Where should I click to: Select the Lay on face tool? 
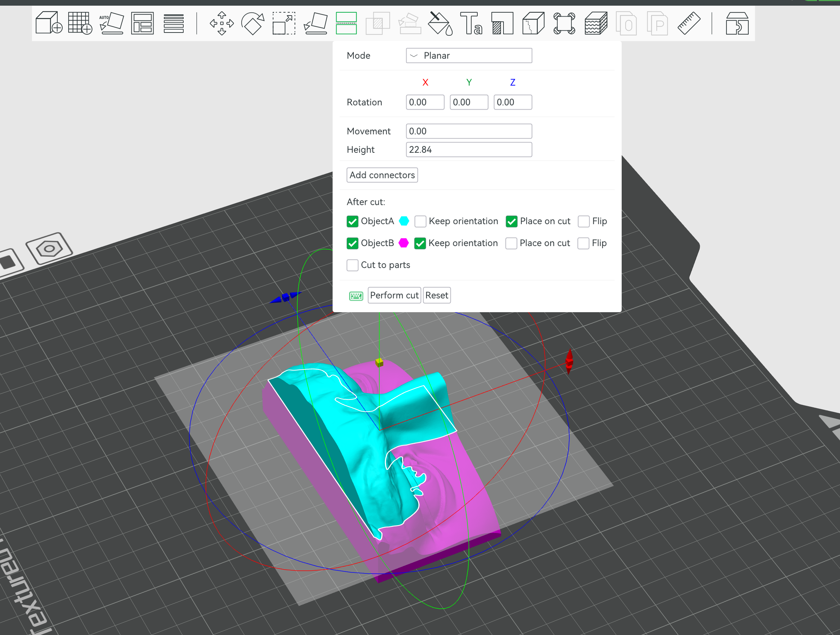click(316, 23)
